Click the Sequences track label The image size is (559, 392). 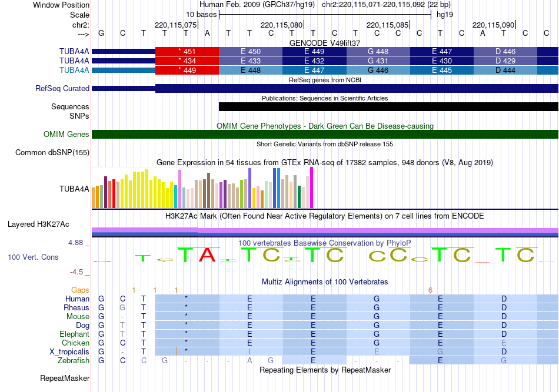click(x=70, y=106)
